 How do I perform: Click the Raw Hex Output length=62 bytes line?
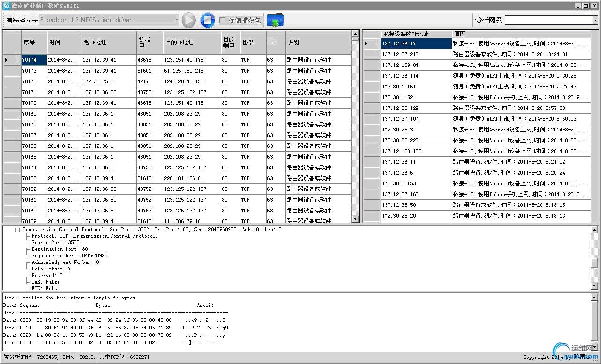point(69,298)
